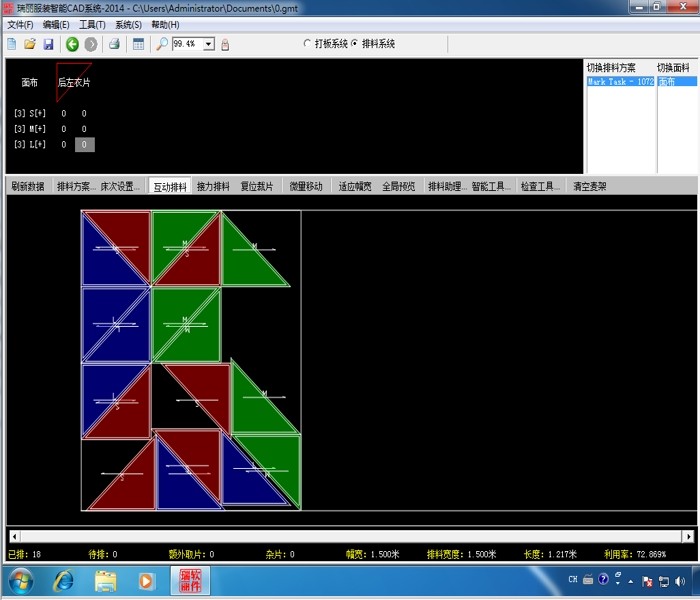Open 床次设置... dialog
700x600 pixels.
click(x=120, y=186)
